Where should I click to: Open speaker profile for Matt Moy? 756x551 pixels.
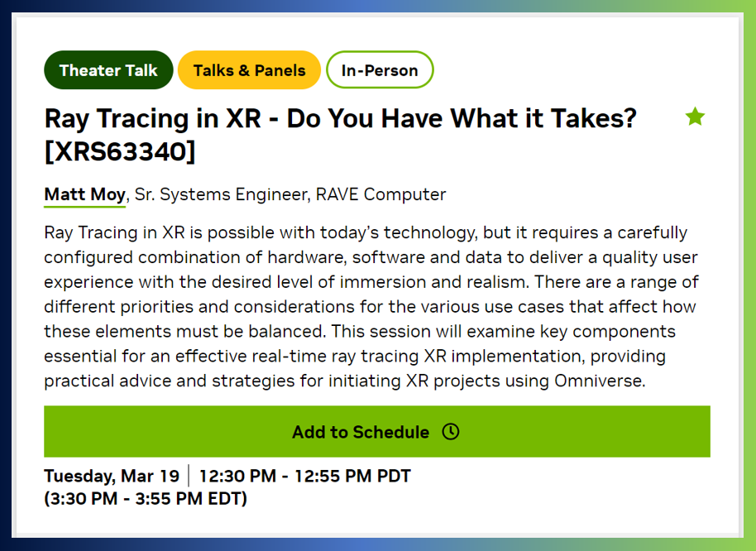[x=84, y=194]
